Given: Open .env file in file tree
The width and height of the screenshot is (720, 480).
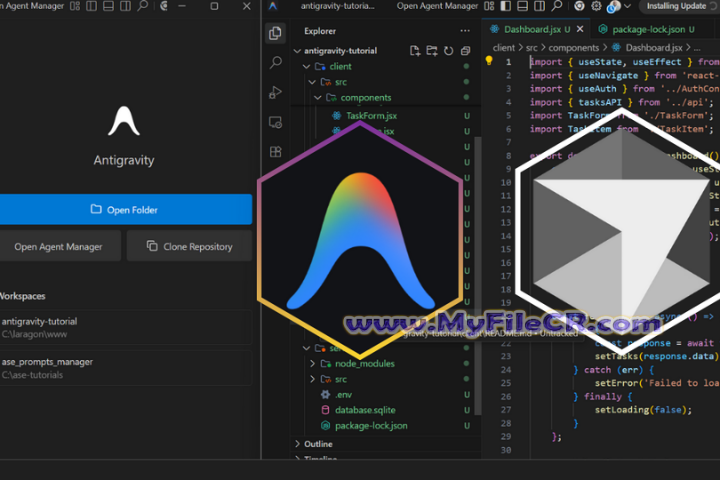Looking at the screenshot, I should pos(343,395).
